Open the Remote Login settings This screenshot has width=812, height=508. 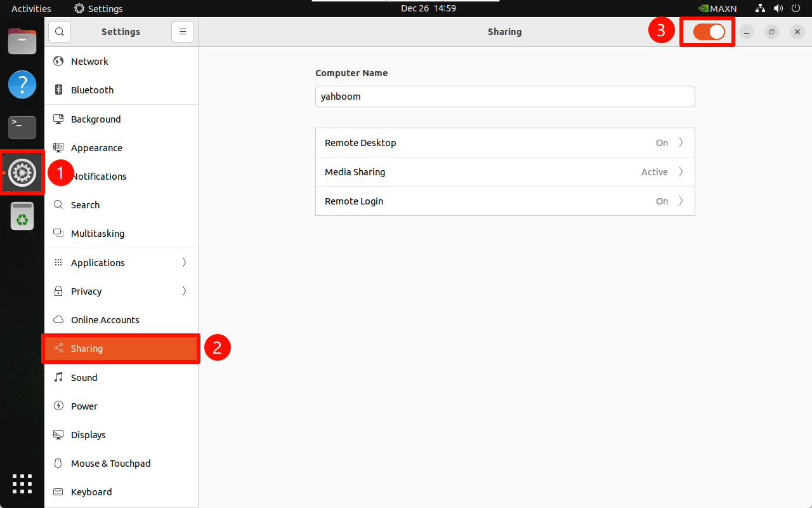point(505,201)
